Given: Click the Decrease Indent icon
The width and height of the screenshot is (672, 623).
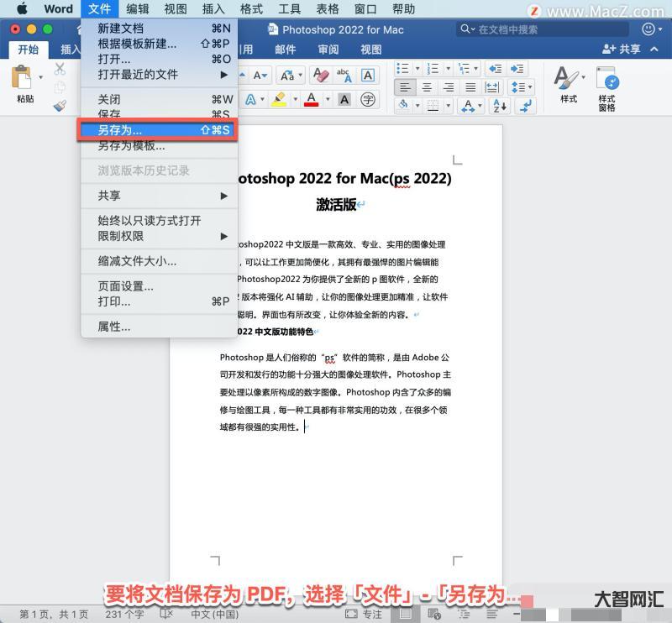Looking at the screenshot, I should click(496, 68).
